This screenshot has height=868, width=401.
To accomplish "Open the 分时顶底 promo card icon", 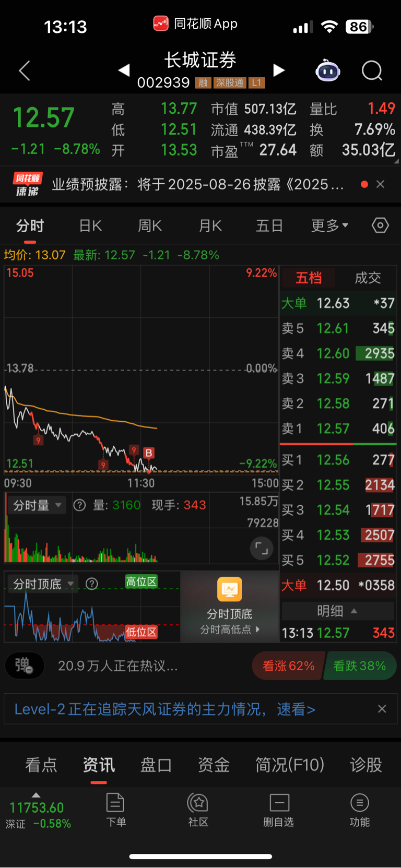I will pyautogui.click(x=230, y=589).
